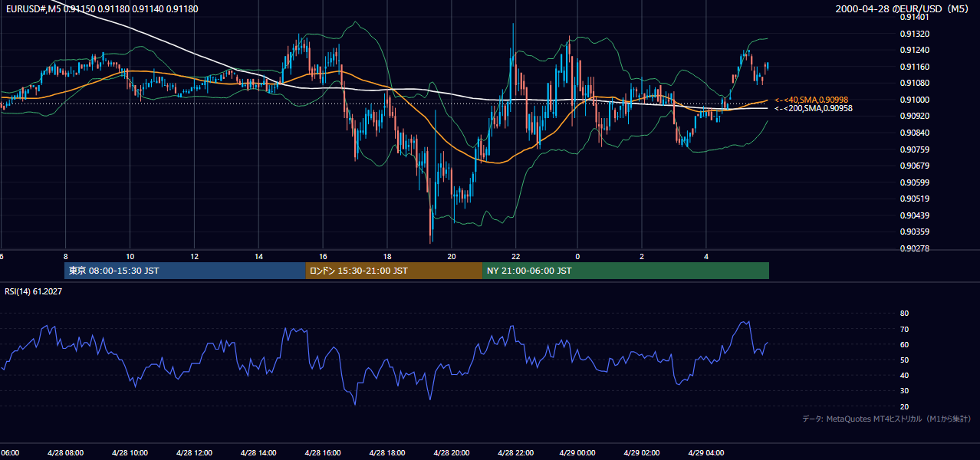Click the 0.90759 price axis label

pos(914,149)
